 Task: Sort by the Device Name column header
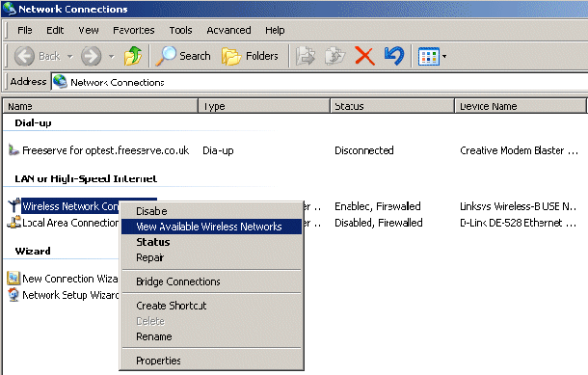pos(521,106)
